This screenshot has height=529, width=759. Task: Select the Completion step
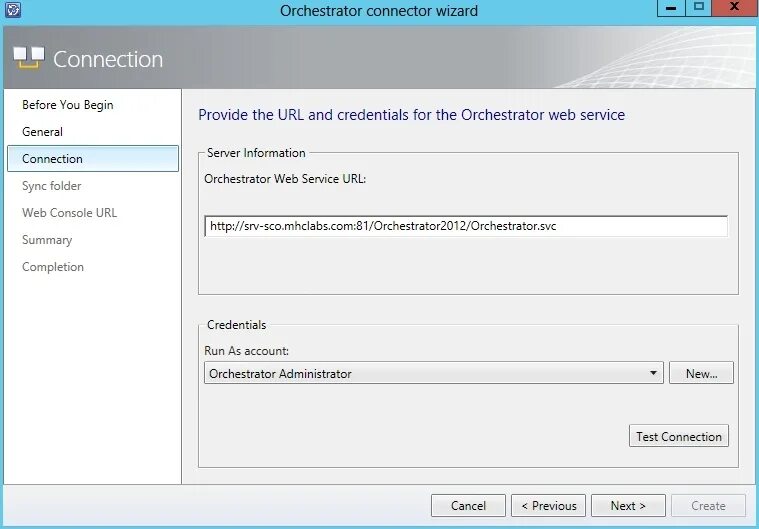click(53, 267)
